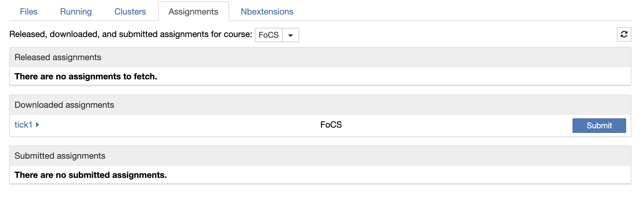Switch to the Files tab
The image size is (644, 203).
(28, 12)
